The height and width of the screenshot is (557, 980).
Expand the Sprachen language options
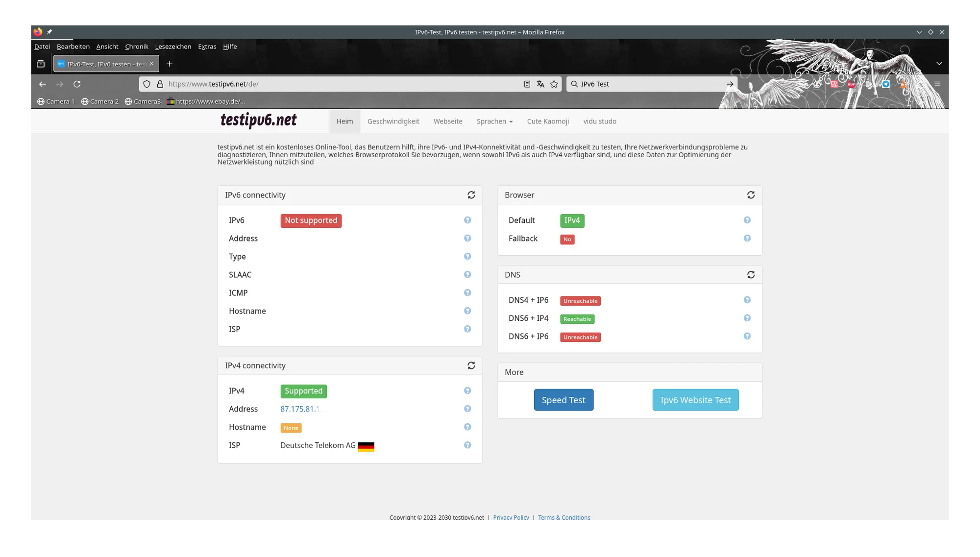(x=493, y=121)
